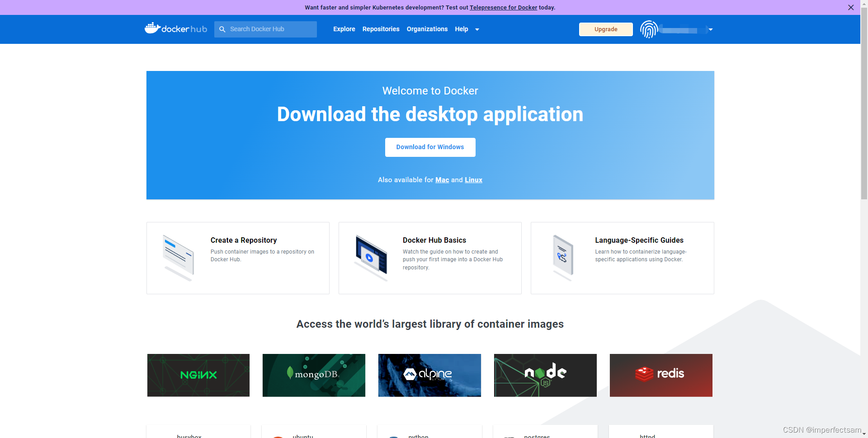Open the Language-Specific Guides heading
The image size is (868, 438).
pyautogui.click(x=639, y=240)
